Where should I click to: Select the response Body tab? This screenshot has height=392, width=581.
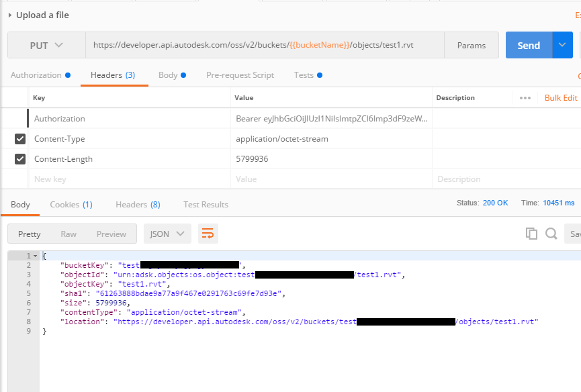[x=20, y=205]
